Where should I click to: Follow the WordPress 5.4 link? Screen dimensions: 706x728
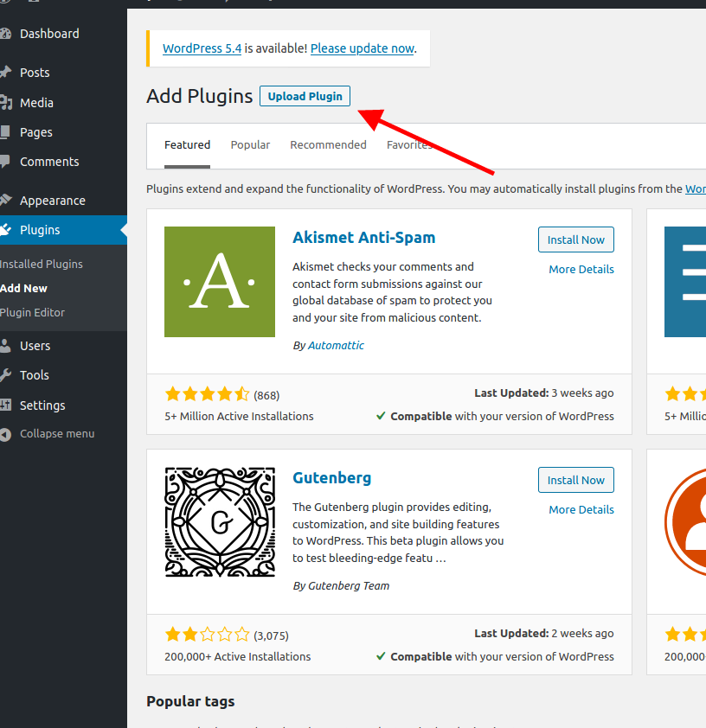[202, 48]
